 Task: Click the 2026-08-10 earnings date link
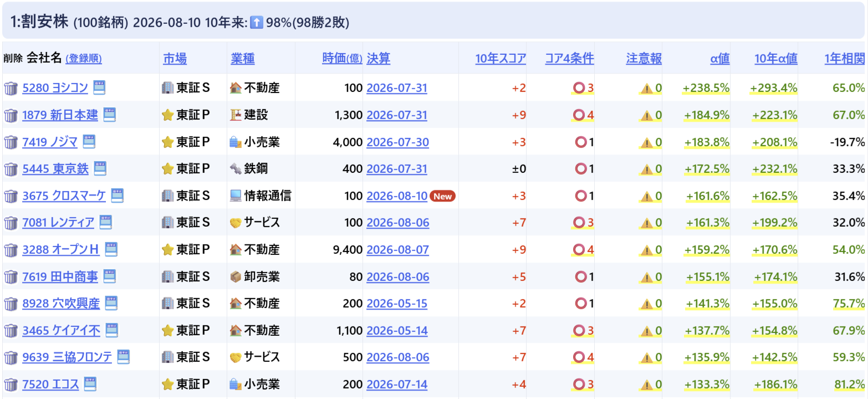click(x=397, y=196)
